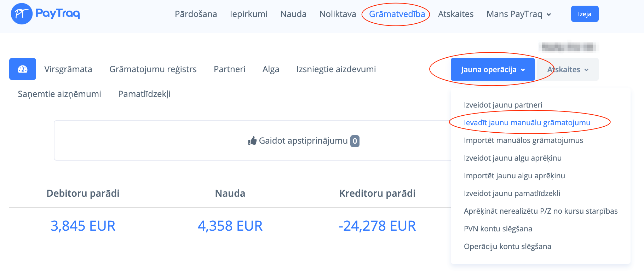Image resolution: width=644 pixels, height=271 pixels.
Task: Switch to Grāmatojumu reģistrs tab
Action: (153, 69)
